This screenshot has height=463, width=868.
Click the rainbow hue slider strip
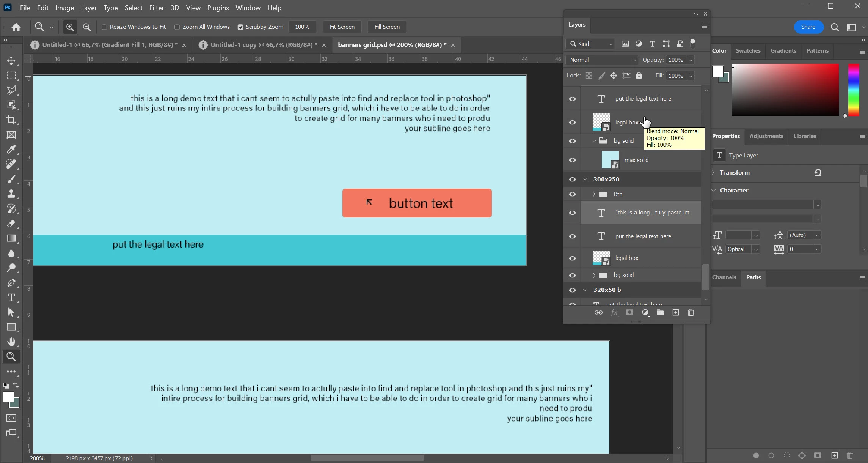coord(853,90)
